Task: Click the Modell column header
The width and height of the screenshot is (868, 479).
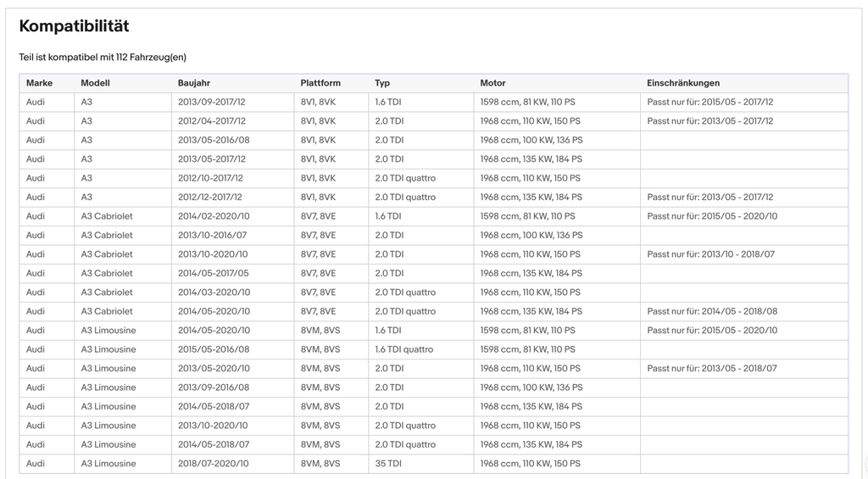Action: (x=95, y=83)
